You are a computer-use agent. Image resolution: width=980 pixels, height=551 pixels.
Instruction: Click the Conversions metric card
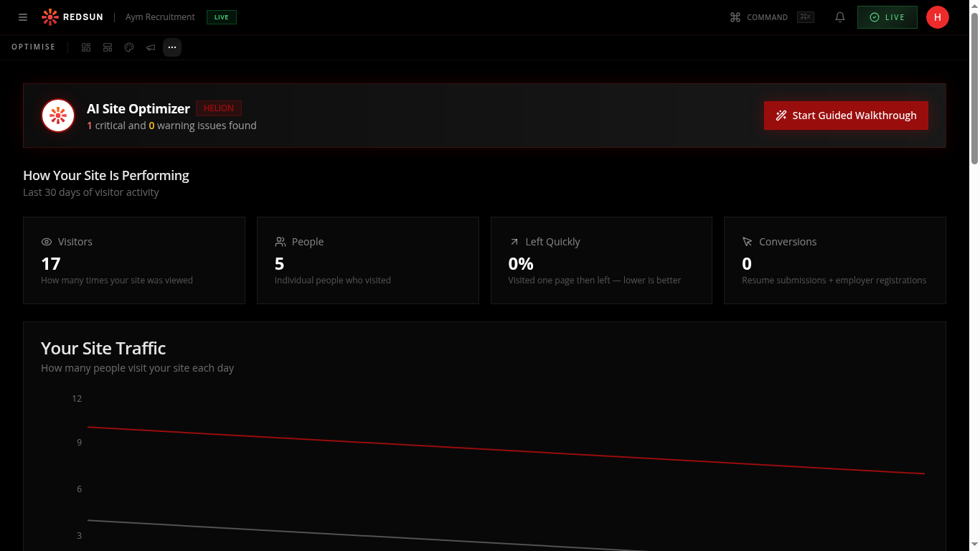834,260
